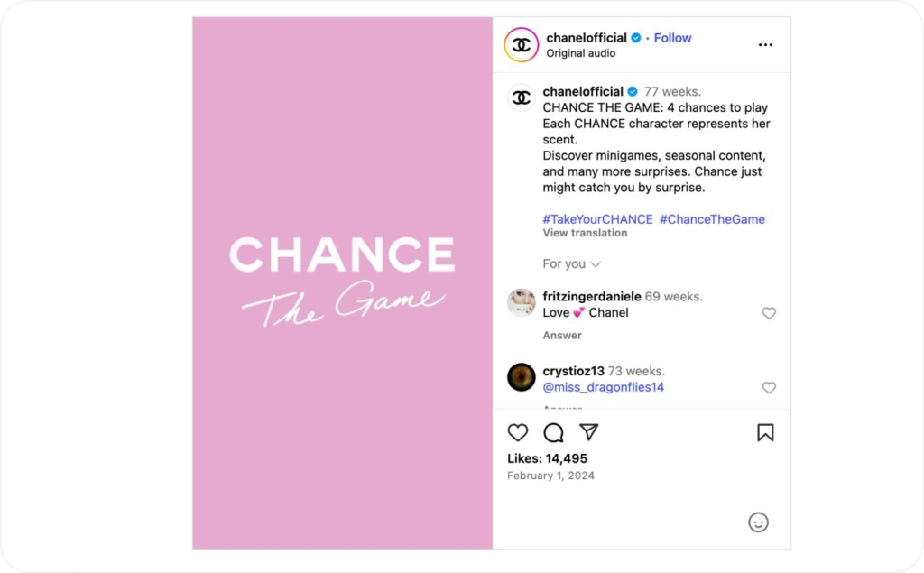Image resolution: width=924 pixels, height=573 pixels.
Task: Like the post using the heart icon
Action: [517, 433]
